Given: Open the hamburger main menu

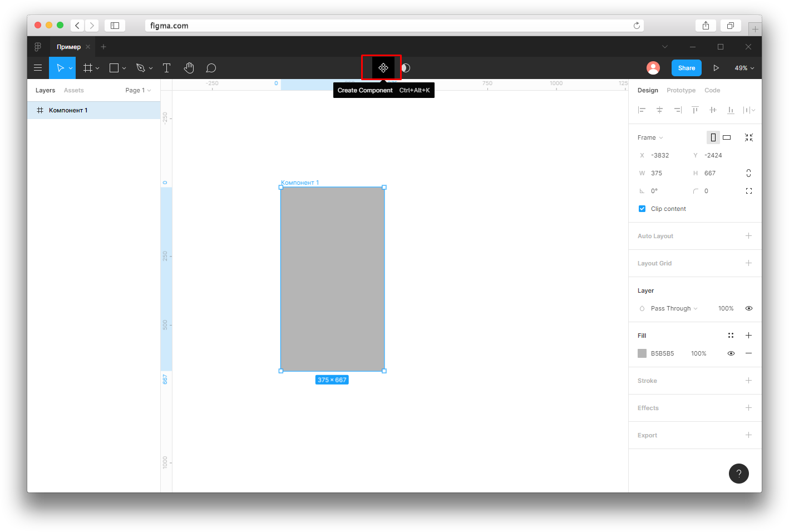Looking at the screenshot, I should [x=38, y=68].
